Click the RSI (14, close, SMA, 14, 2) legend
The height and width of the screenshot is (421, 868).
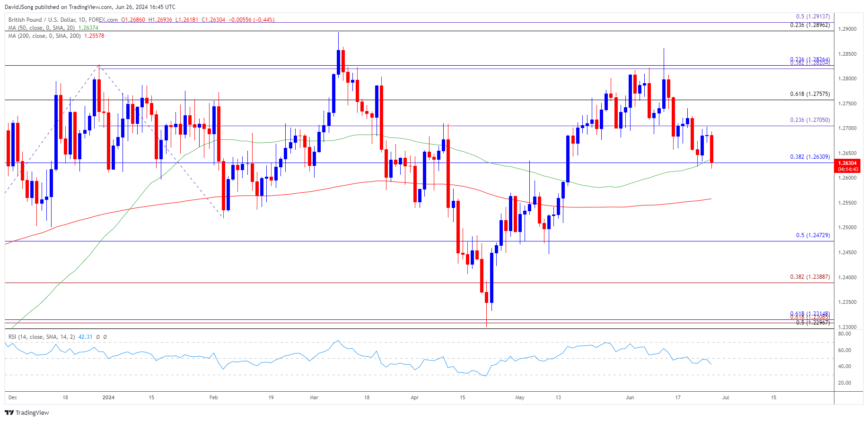[42, 337]
